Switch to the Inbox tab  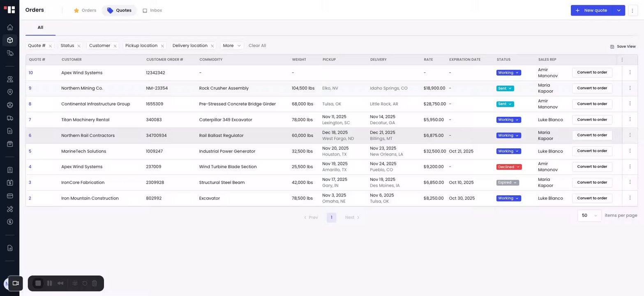click(x=152, y=10)
